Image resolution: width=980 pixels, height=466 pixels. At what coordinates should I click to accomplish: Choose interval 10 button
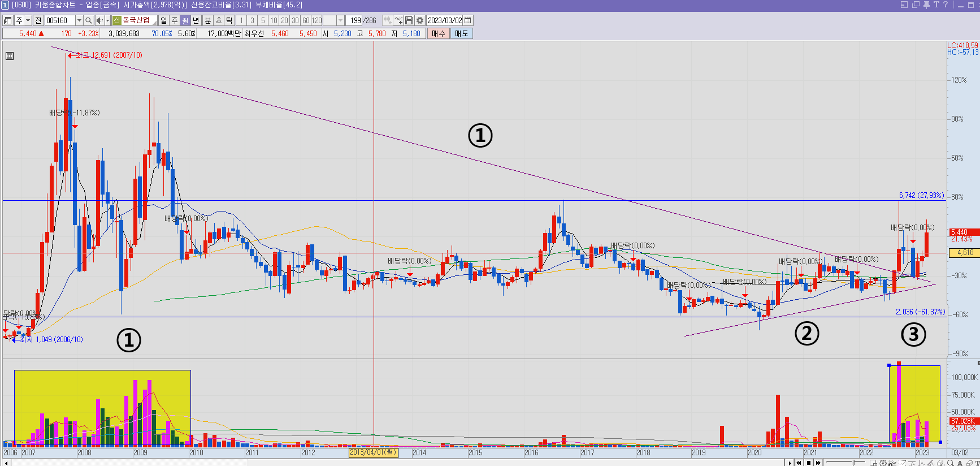coord(274,20)
